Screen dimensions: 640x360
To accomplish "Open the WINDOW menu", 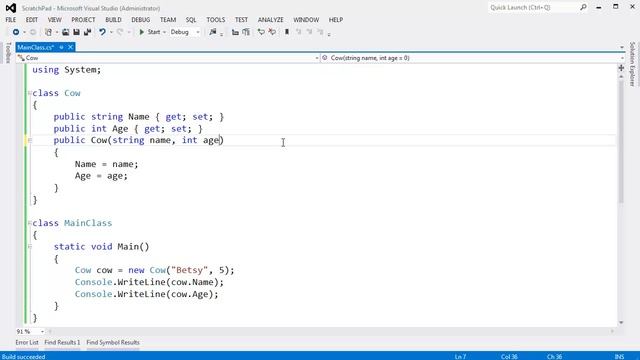I will (x=306, y=20).
